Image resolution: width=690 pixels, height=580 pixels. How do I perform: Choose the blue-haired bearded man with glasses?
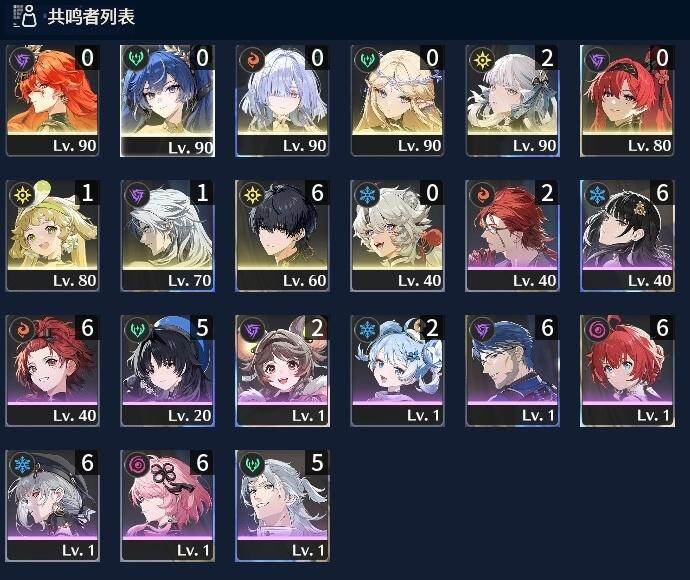point(513,371)
